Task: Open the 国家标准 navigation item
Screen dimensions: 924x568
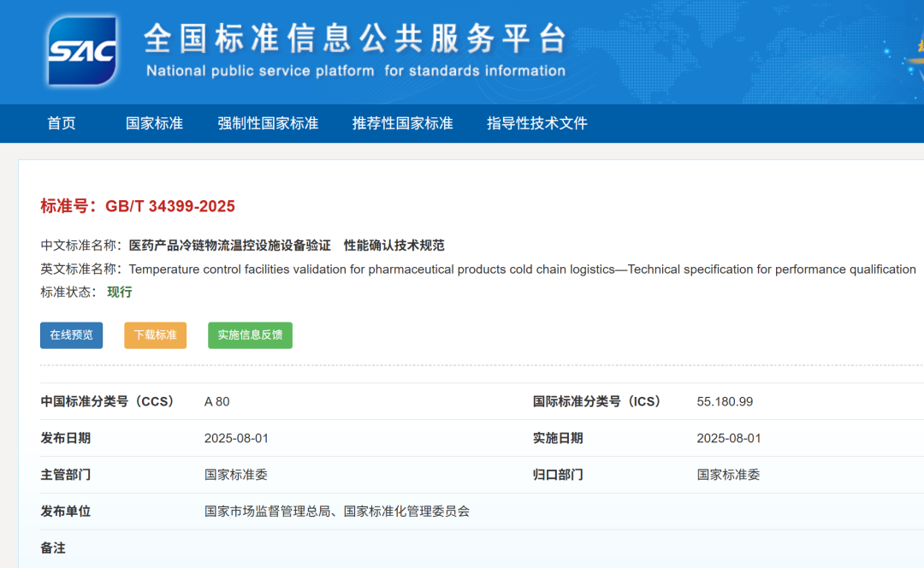Action: (154, 123)
